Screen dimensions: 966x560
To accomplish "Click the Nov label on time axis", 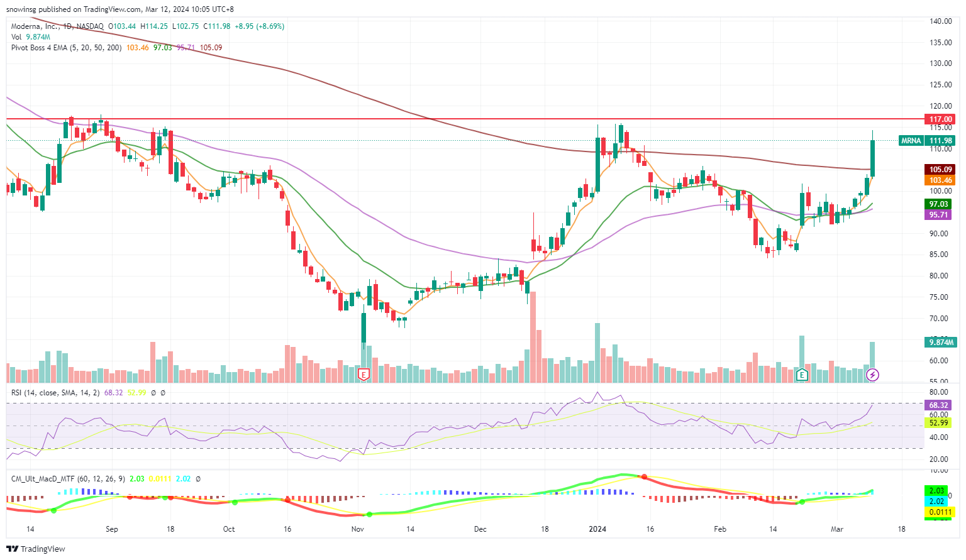I will coord(358,529).
